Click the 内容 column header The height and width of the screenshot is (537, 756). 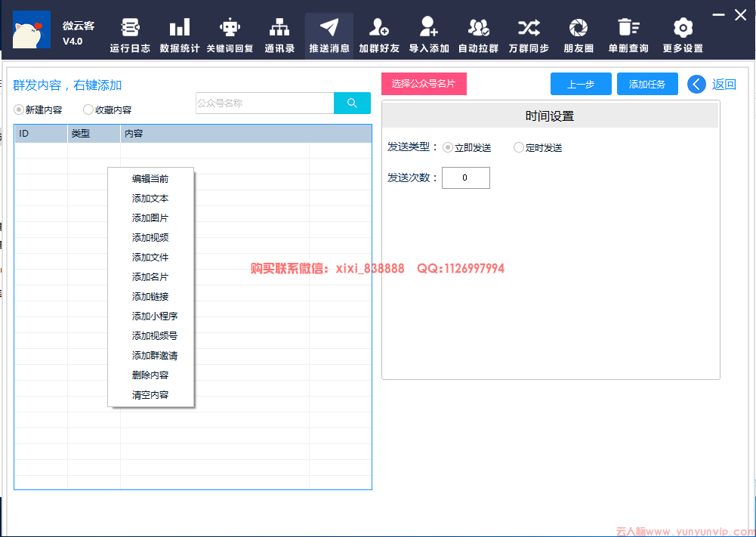click(246, 134)
